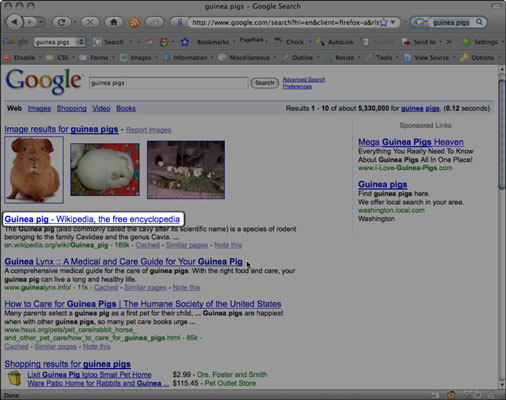Open the Miscellaneous developer menu
Image resolution: width=506 pixels, height=400 pixels.
click(247, 58)
